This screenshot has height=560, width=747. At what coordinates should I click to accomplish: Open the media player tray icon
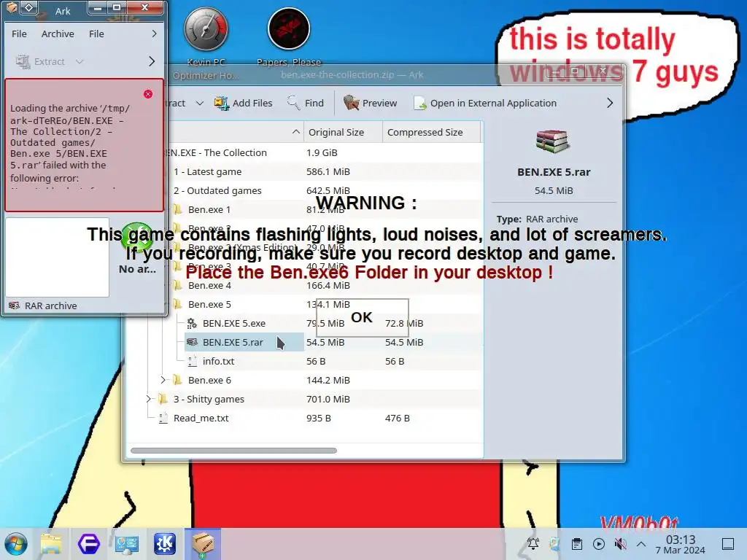599,544
